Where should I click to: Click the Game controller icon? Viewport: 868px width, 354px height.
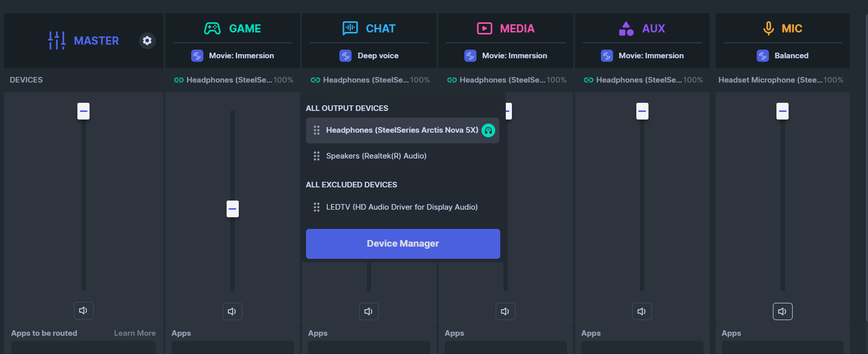[212, 28]
